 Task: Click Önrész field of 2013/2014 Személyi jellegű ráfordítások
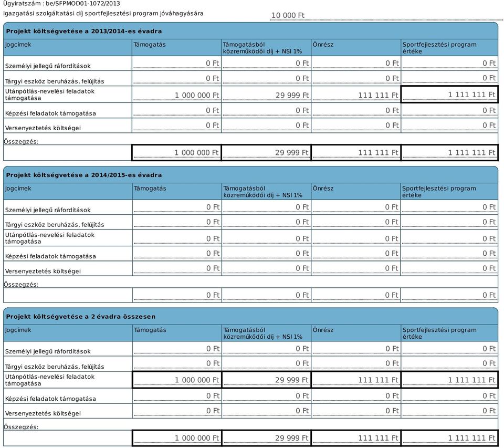(356, 63)
